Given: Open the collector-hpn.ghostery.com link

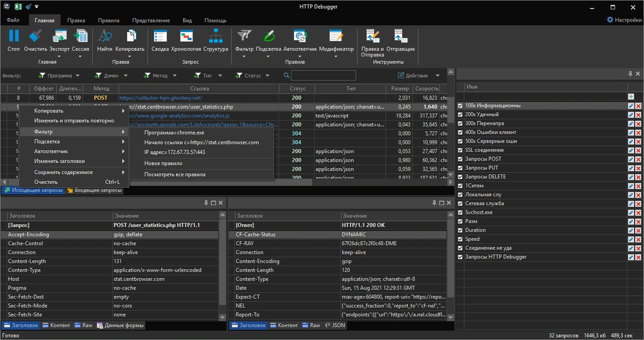Looking at the screenshot, I should [x=160, y=98].
